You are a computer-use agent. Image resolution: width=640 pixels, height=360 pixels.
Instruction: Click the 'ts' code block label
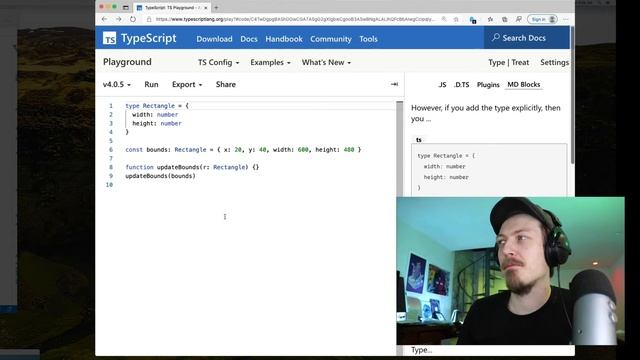pos(419,140)
